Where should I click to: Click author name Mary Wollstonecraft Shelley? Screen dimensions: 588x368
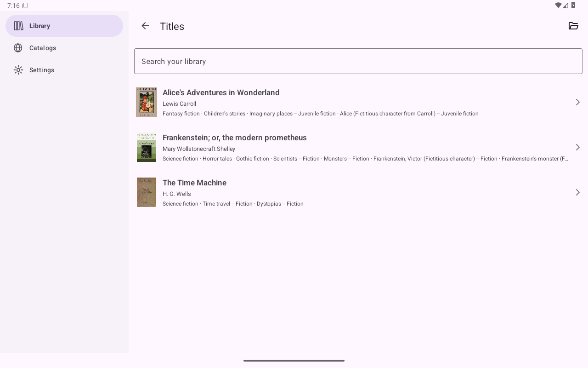point(199,149)
